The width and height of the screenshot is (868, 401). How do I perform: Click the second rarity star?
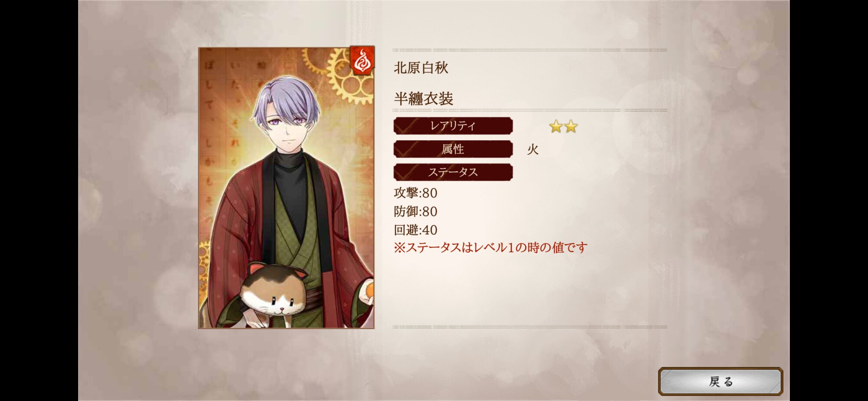(x=571, y=126)
